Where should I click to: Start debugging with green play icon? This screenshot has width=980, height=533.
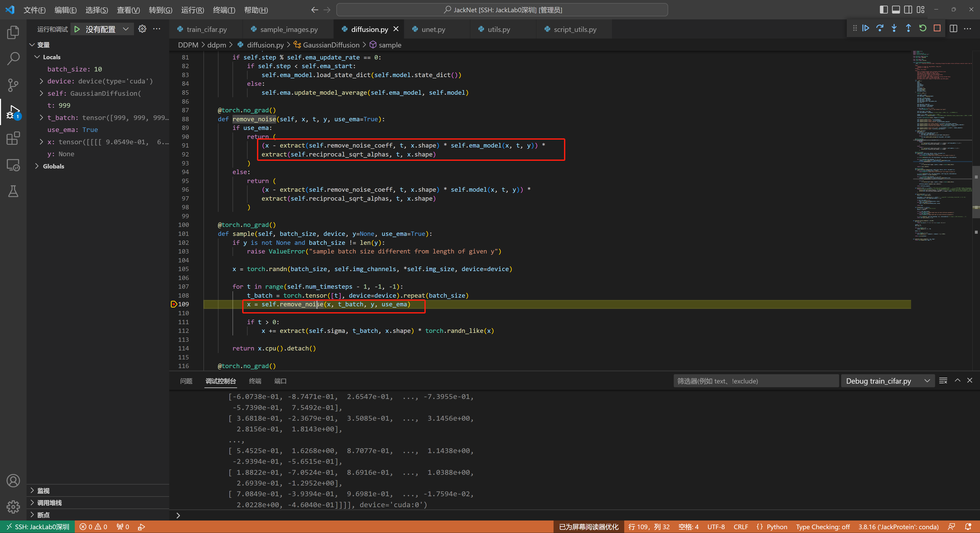pyautogui.click(x=77, y=29)
